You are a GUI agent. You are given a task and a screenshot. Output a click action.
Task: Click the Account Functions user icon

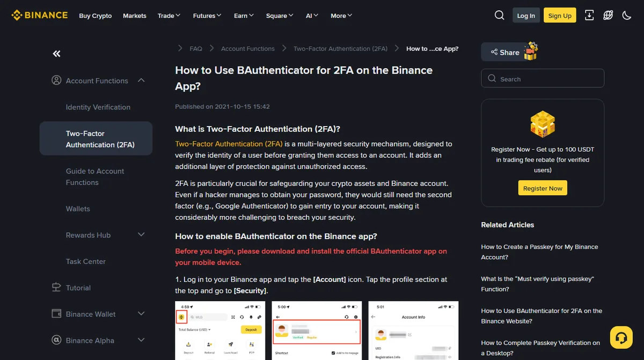[x=56, y=80]
